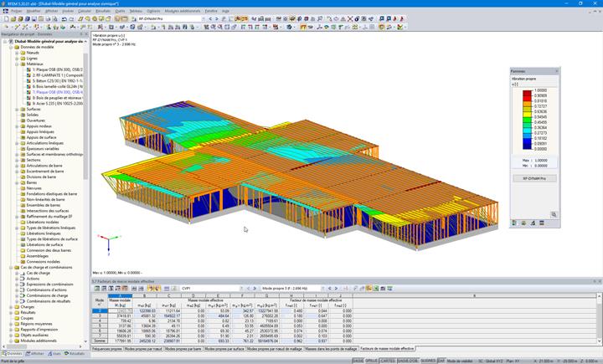Click last icon at Panneau panel bottom
This screenshot has height=364, width=603.
coord(542,223)
